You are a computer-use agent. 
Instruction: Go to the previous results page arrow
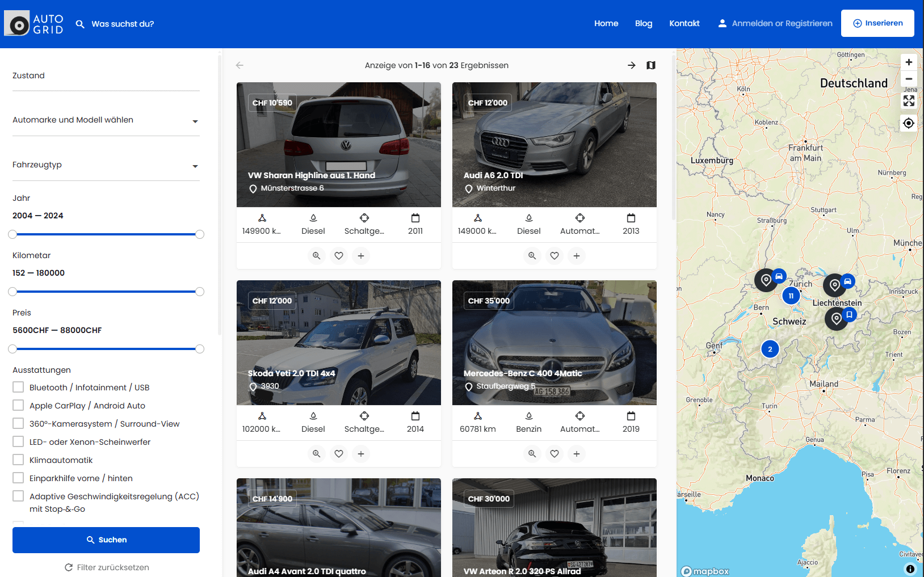[240, 65]
